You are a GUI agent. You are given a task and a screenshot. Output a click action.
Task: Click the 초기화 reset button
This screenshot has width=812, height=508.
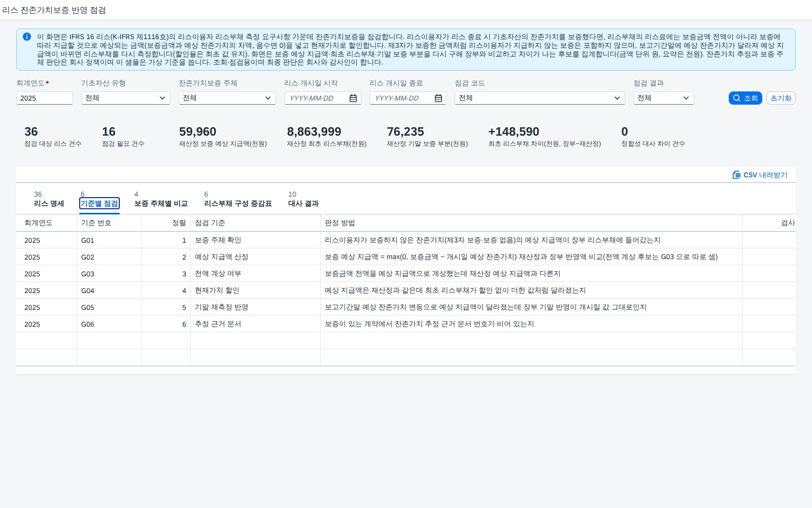coord(781,98)
